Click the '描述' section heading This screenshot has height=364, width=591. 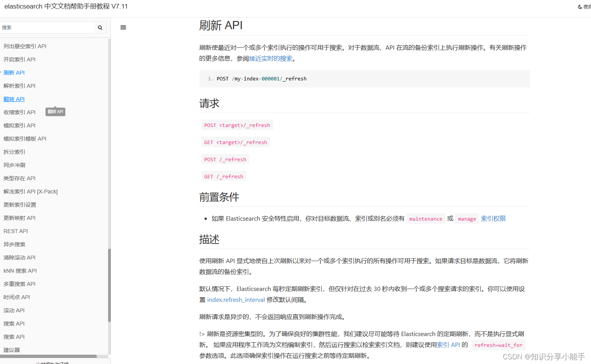(210, 239)
